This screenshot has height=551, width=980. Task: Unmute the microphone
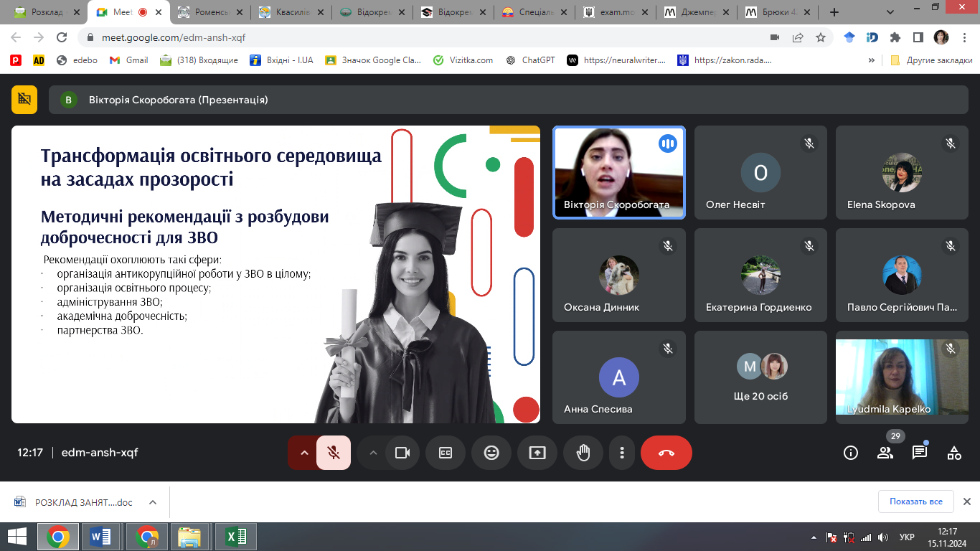tap(334, 453)
